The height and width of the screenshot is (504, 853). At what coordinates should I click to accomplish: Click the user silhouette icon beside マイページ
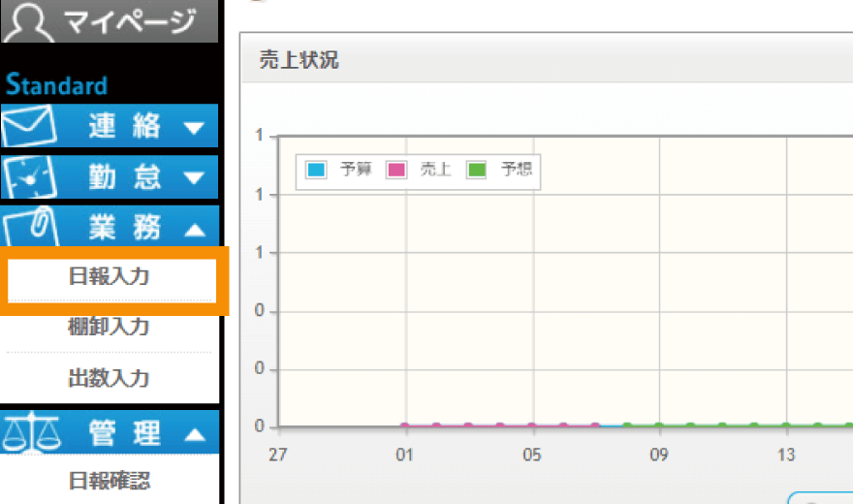[x=31, y=20]
